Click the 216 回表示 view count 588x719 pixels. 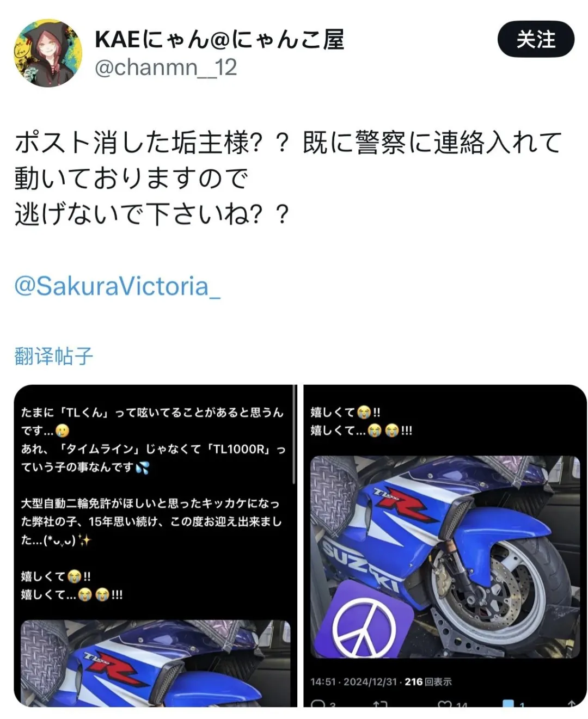click(428, 681)
